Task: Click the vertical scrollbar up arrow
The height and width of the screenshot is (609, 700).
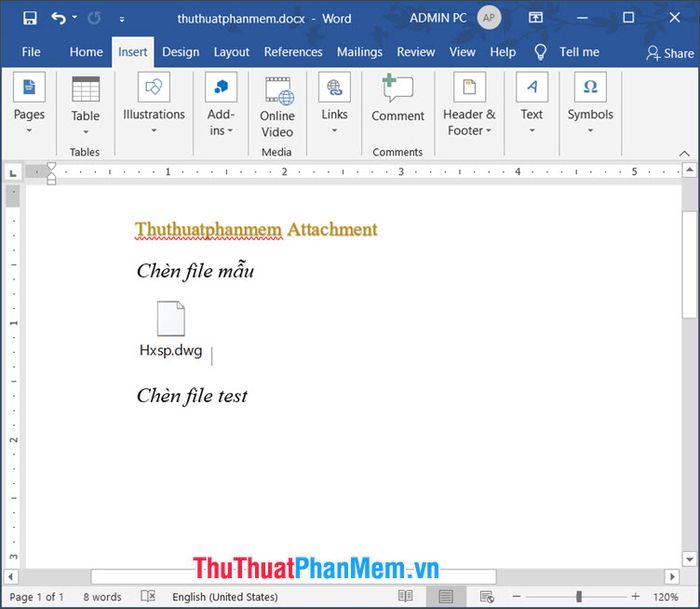Action: click(689, 170)
